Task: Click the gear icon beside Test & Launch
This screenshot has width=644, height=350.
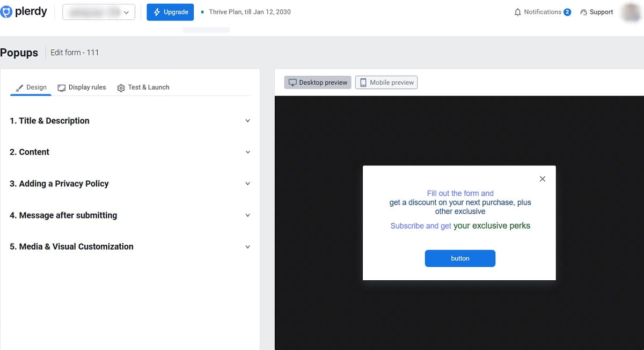Action: pyautogui.click(x=121, y=87)
